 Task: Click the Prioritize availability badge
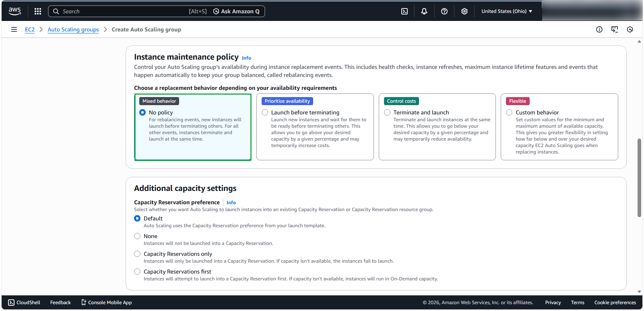(287, 101)
